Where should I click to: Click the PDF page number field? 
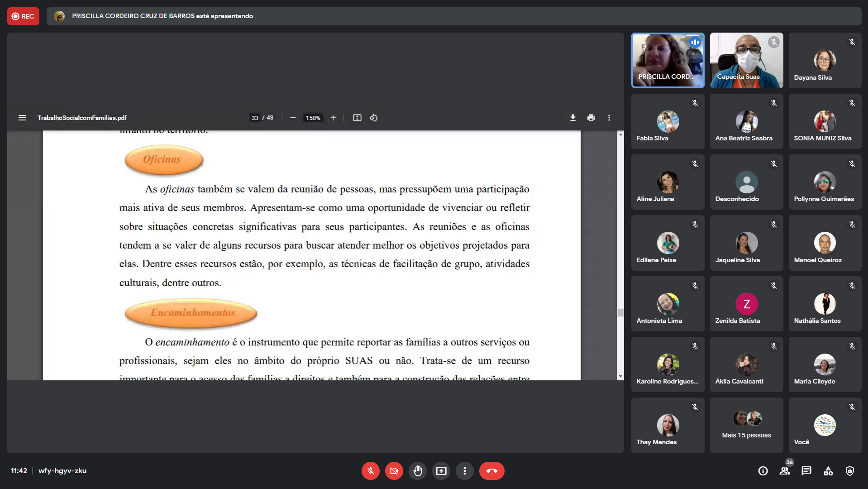tap(255, 118)
